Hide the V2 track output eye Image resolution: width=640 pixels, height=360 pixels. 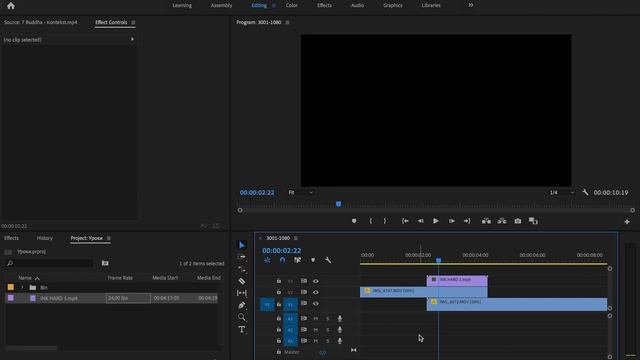(316, 292)
